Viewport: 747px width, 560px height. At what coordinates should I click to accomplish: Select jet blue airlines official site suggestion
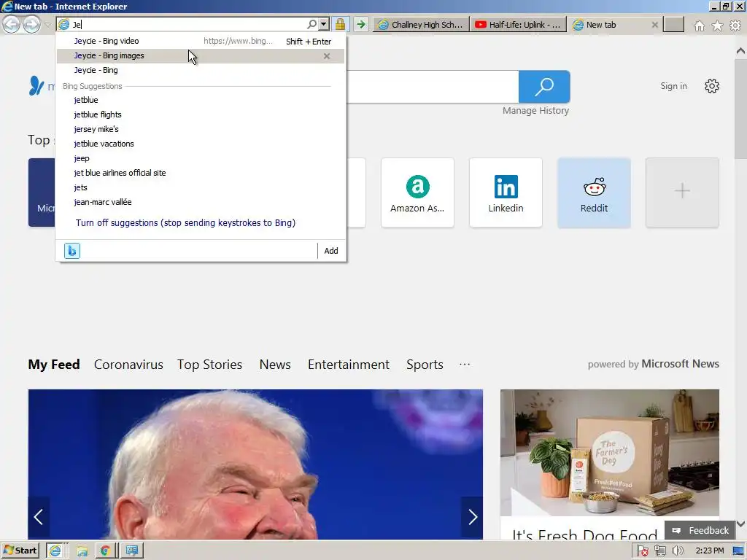point(201,173)
